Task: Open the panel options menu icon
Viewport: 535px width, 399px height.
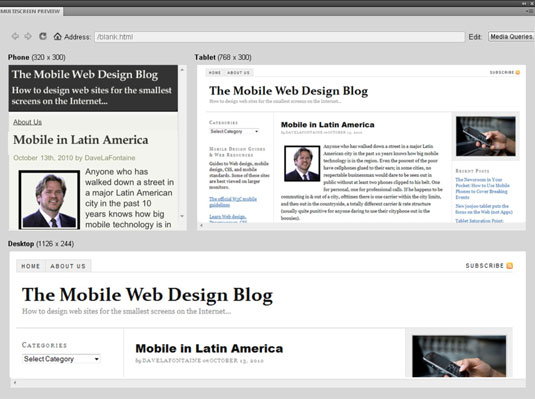Action: point(530,11)
